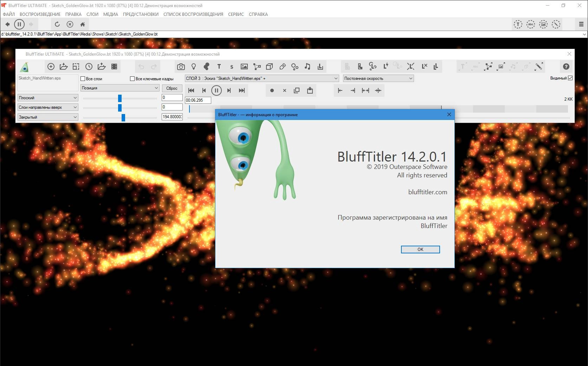The height and width of the screenshot is (366, 588).
Task: Add a container layer with cube icon
Action: pyautogui.click(x=270, y=67)
